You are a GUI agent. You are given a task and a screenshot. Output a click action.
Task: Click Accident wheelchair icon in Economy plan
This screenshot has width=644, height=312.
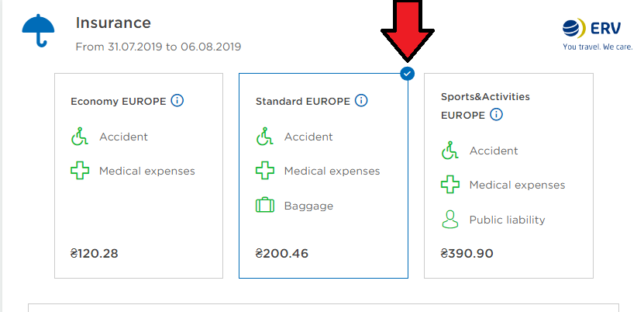80,136
